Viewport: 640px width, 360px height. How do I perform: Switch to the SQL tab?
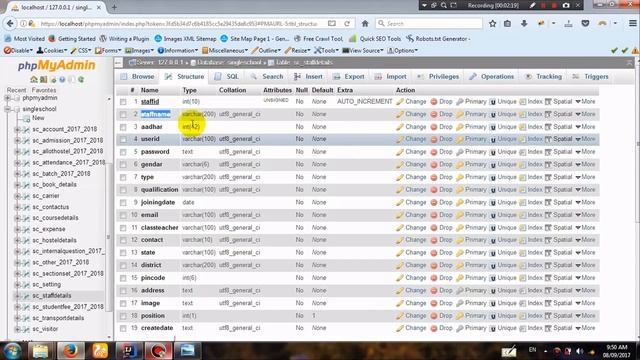[x=227, y=77]
